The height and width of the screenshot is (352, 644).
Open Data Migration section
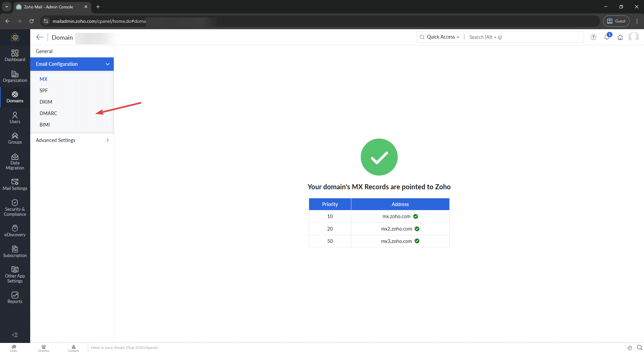click(15, 161)
